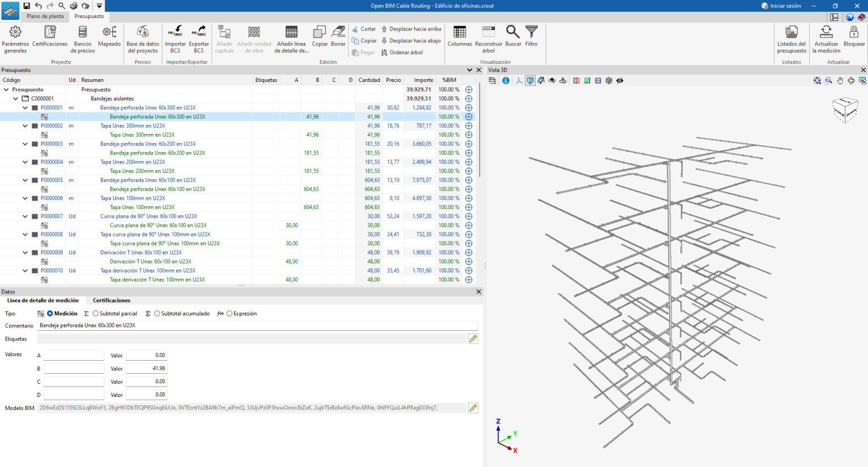Click the undo arrow in the title bar
The width and height of the screenshot is (868, 467).
click(x=38, y=6)
